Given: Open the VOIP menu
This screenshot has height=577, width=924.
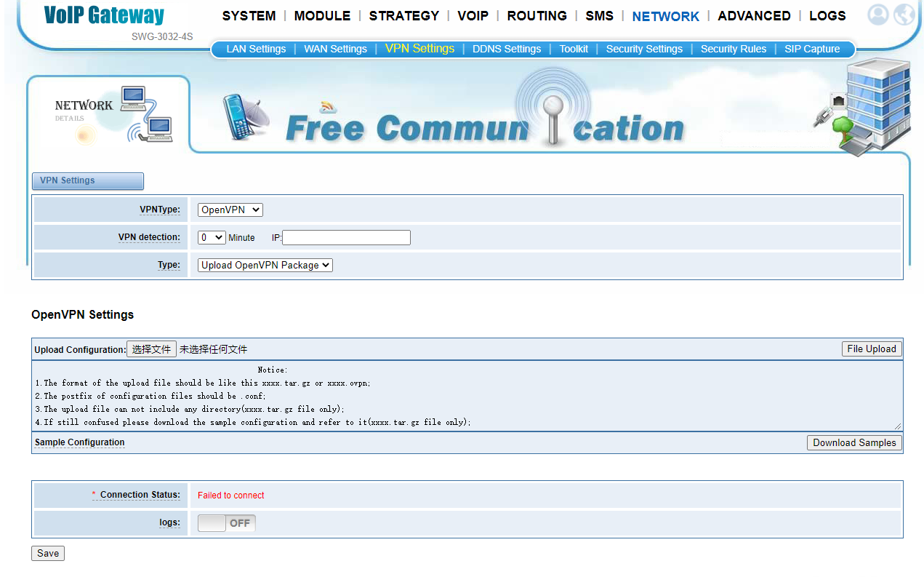Looking at the screenshot, I should tap(473, 15).
